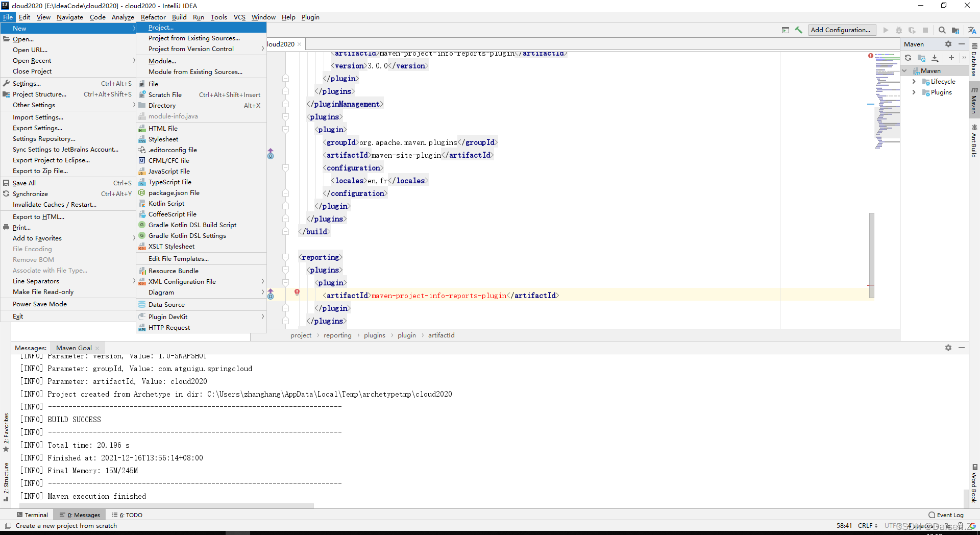Switch to the TODO tool window tab
The width and height of the screenshot is (980, 535).
click(x=128, y=515)
